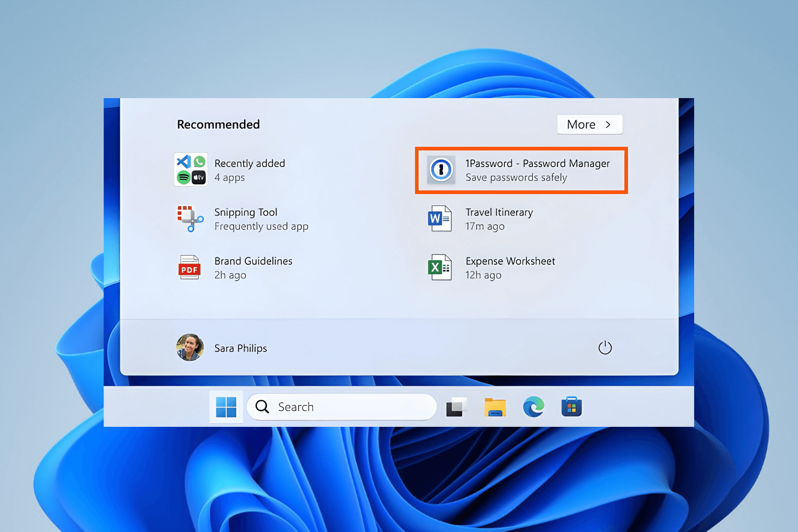This screenshot has height=532, width=798.
Task: Click the "Sara Philips" account name
Action: tap(241, 348)
